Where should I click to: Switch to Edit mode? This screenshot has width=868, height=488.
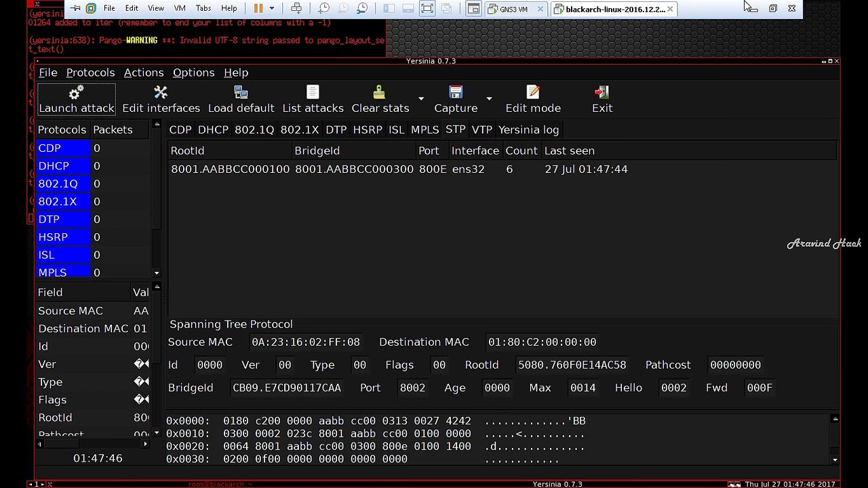533,100
